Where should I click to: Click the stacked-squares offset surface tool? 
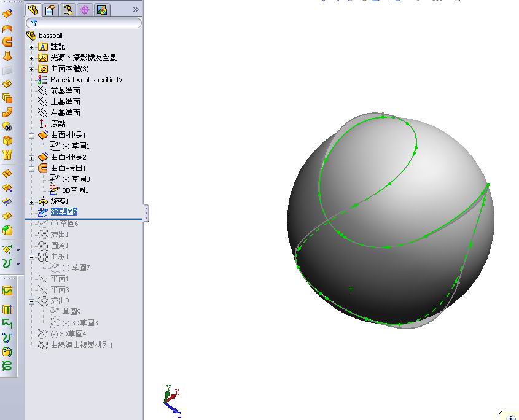click(7, 98)
